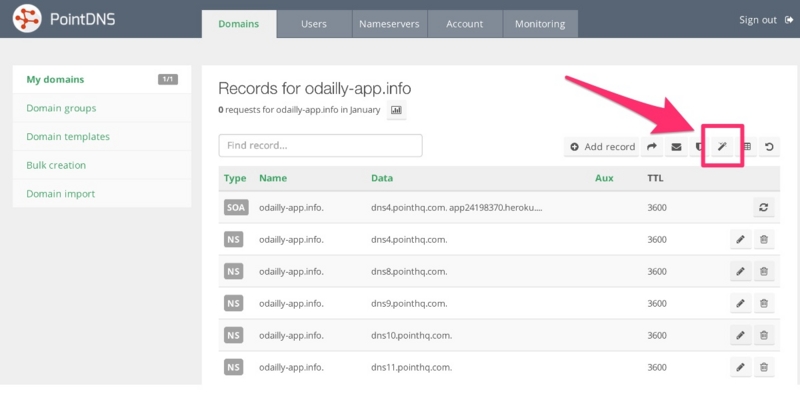
Task: Switch to the Users tab
Action: click(314, 24)
